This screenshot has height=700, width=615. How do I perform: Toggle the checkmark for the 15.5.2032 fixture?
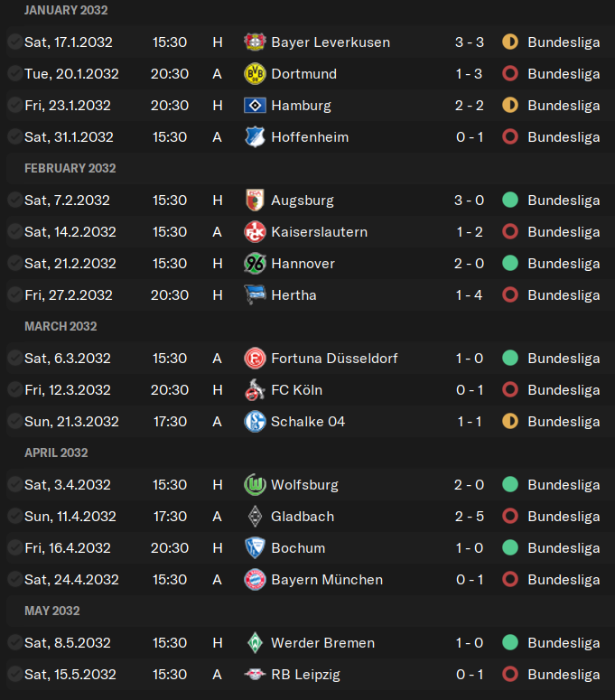14,674
